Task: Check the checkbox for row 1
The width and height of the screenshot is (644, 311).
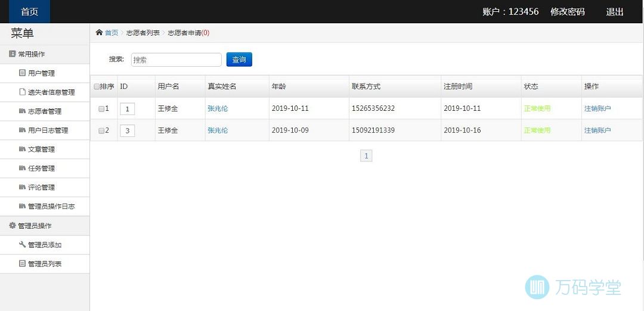Action: tap(101, 109)
